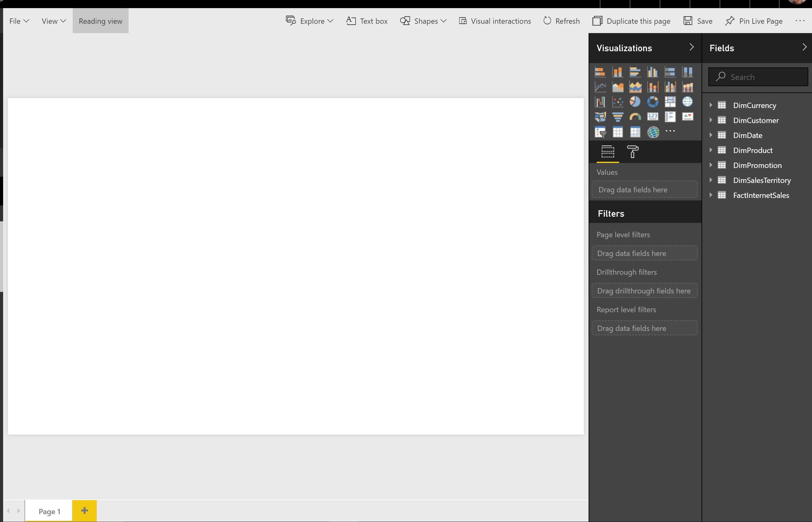Select the Line and stacked column chart
Screen dimensions: 812x522
(x=653, y=87)
